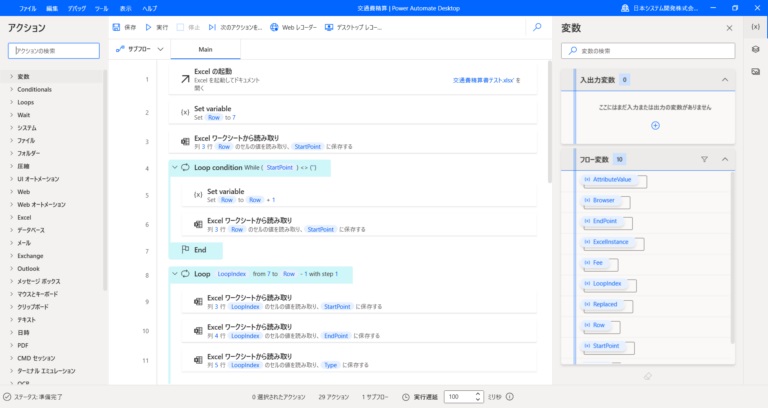This screenshot has height=408, width=768.
Task: Expand the Conditionals action group
Action: [12, 89]
